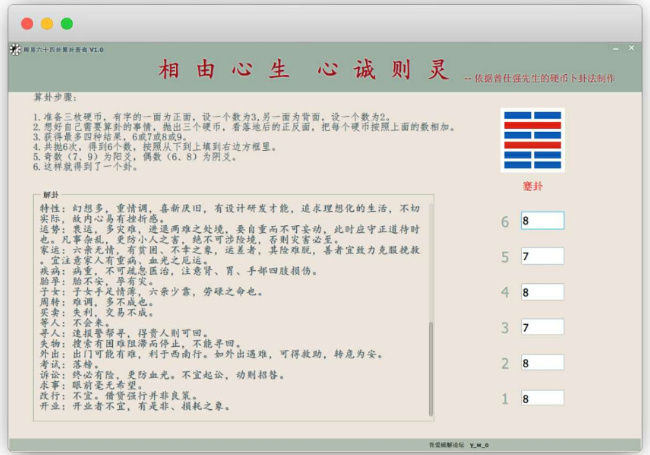
Task: Click the app icon in the title bar
Action: [16, 49]
